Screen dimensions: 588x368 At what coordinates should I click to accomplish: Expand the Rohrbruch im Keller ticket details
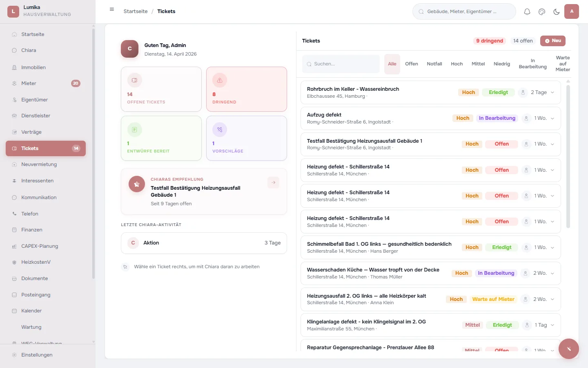pos(552,92)
